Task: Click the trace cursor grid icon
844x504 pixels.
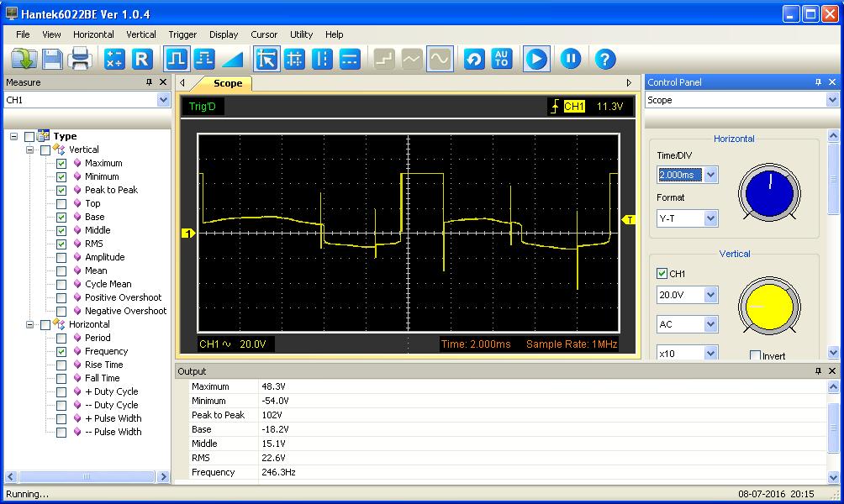Action: click(x=294, y=59)
